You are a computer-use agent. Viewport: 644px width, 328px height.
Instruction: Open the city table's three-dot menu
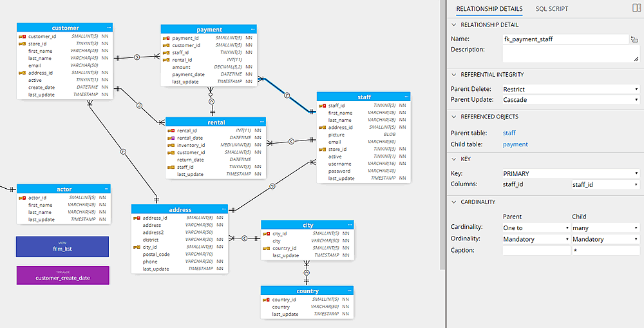click(x=350, y=225)
